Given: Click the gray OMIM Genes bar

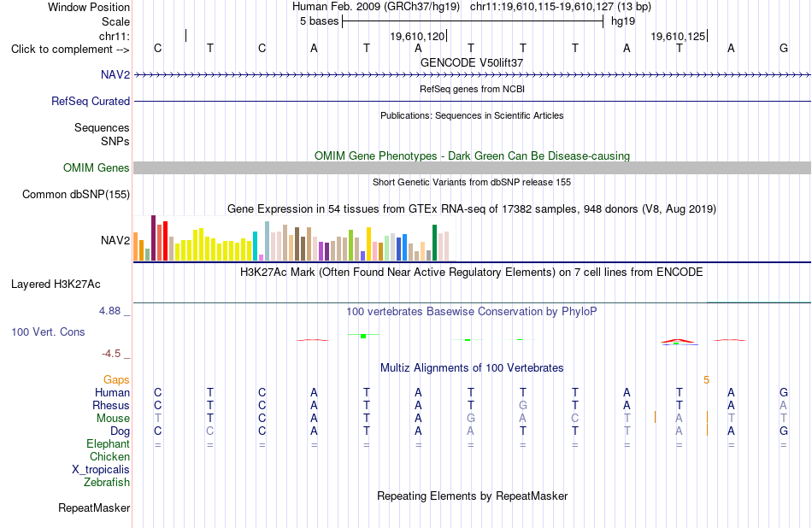Looking at the screenshot, I should pos(473,167).
